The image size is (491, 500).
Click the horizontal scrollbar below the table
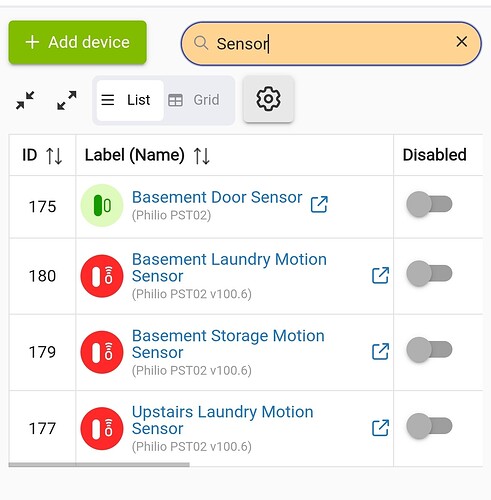99,465
